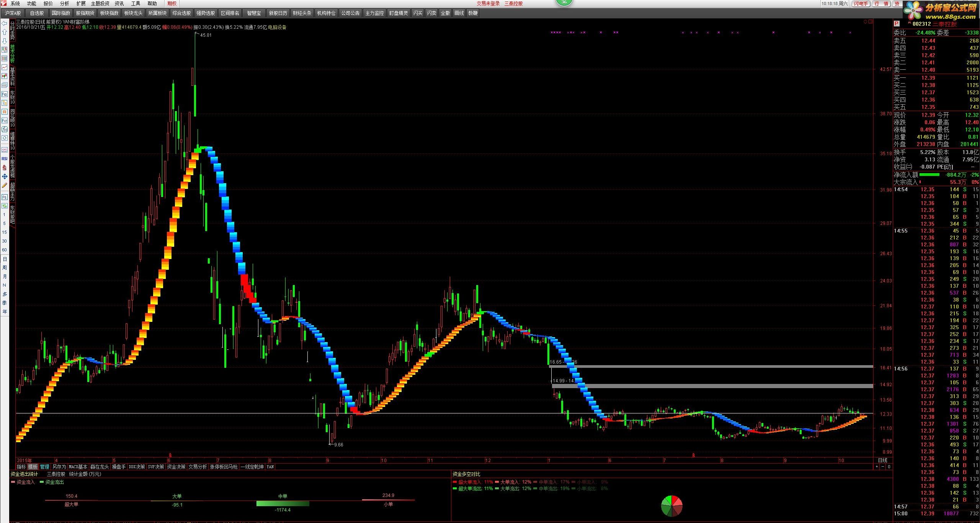The width and height of the screenshot is (980, 523).
Task: Open the 报价 menu
Action: click(x=48, y=3)
